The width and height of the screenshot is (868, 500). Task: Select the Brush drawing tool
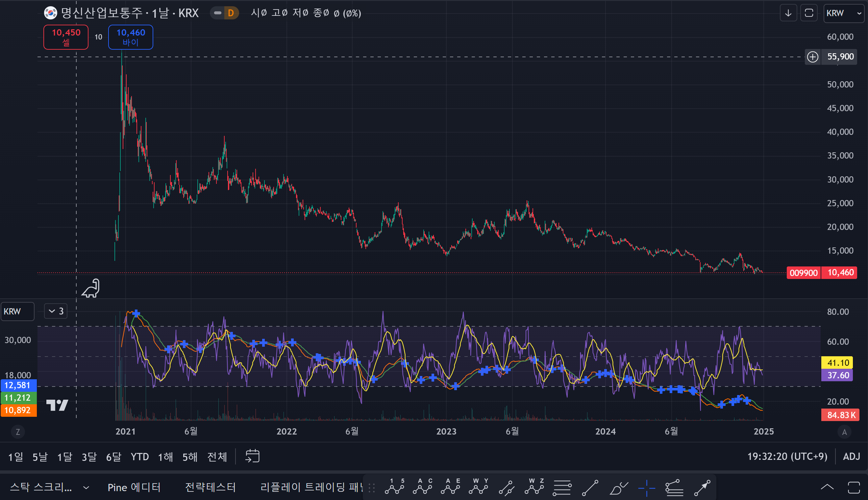(618, 488)
